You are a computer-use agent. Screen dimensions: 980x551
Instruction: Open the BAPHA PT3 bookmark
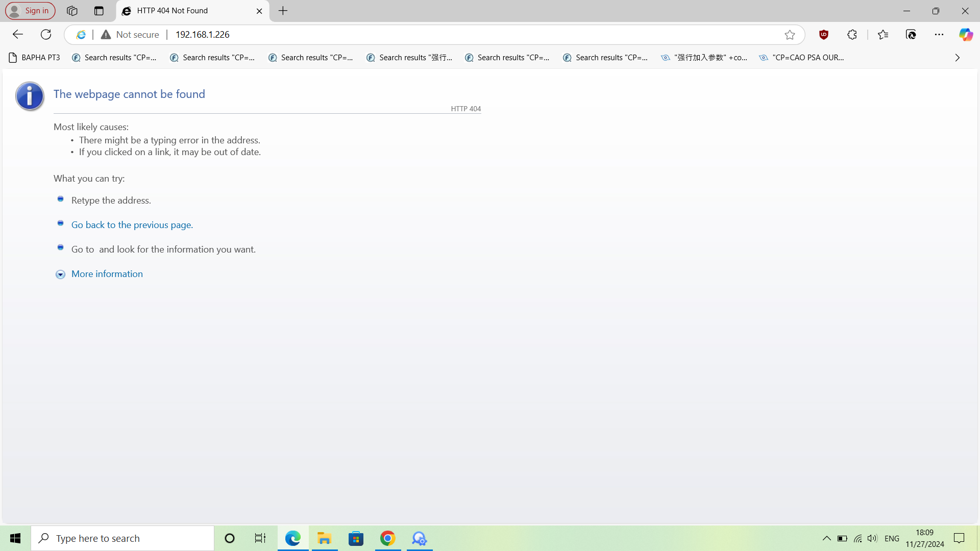[35, 58]
